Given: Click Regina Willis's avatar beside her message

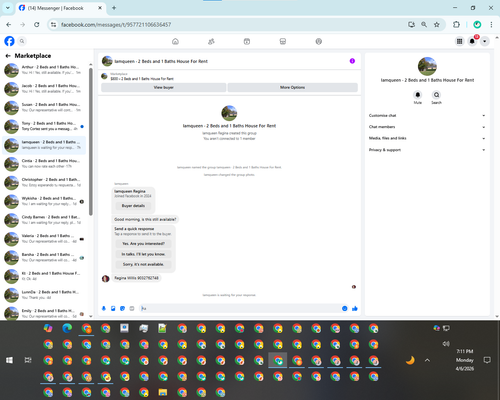Looking at the screenshot, I should (x=105, y=278).
